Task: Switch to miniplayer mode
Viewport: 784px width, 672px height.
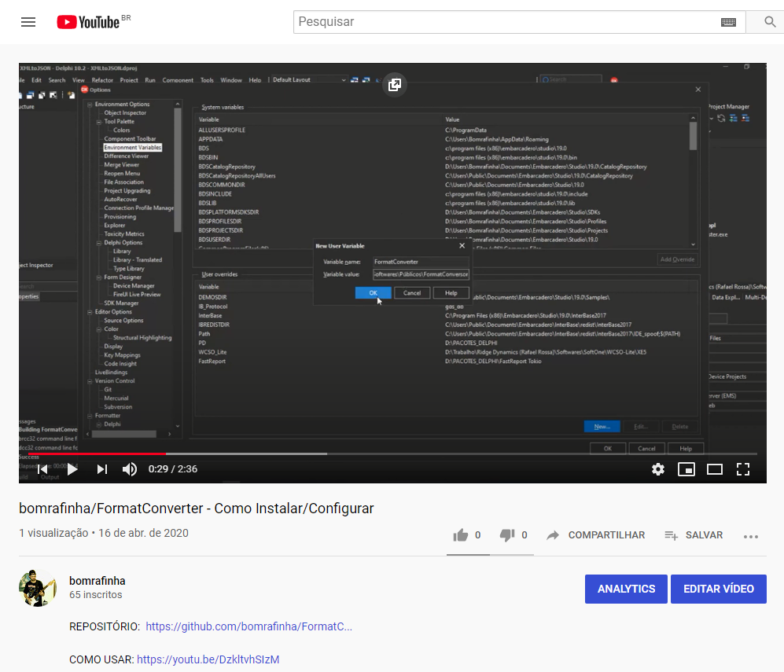Action: point(686,469)
